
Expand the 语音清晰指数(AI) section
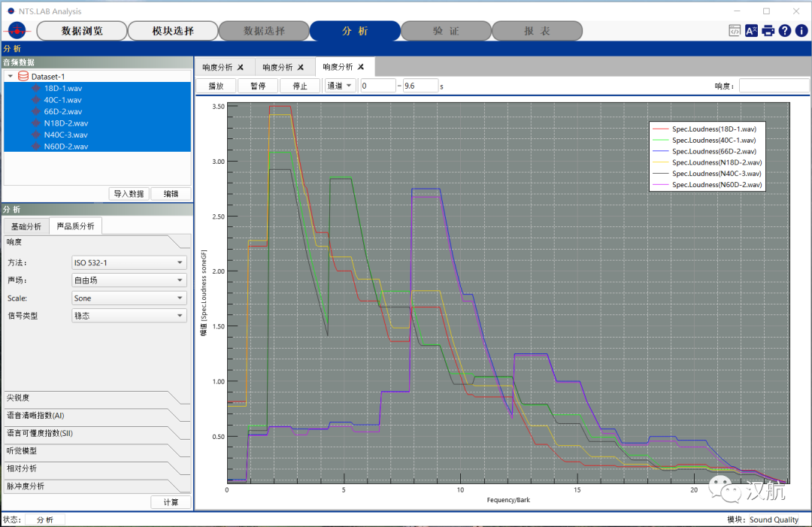pyautogui.click(x=97, y=415)
